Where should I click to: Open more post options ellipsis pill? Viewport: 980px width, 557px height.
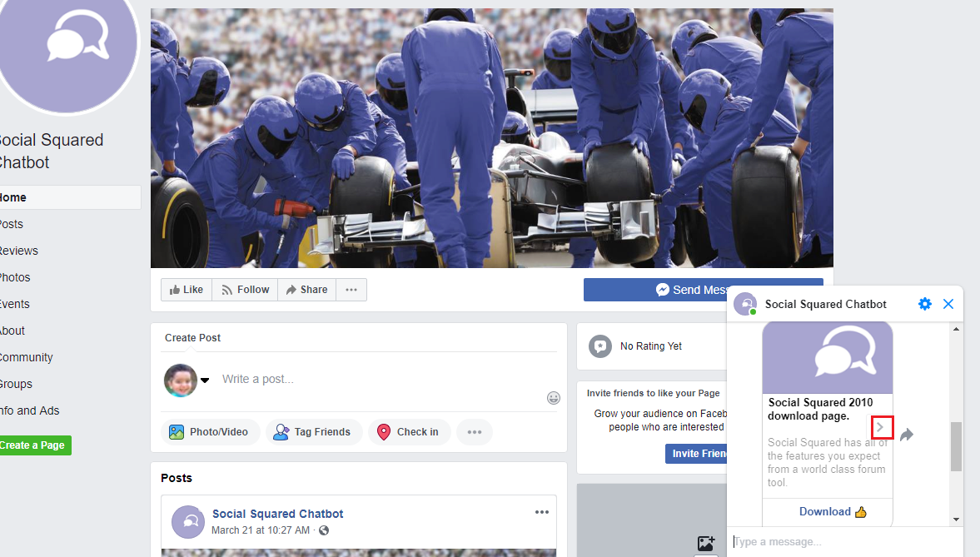pyautogui.click(x=475, y=432)
